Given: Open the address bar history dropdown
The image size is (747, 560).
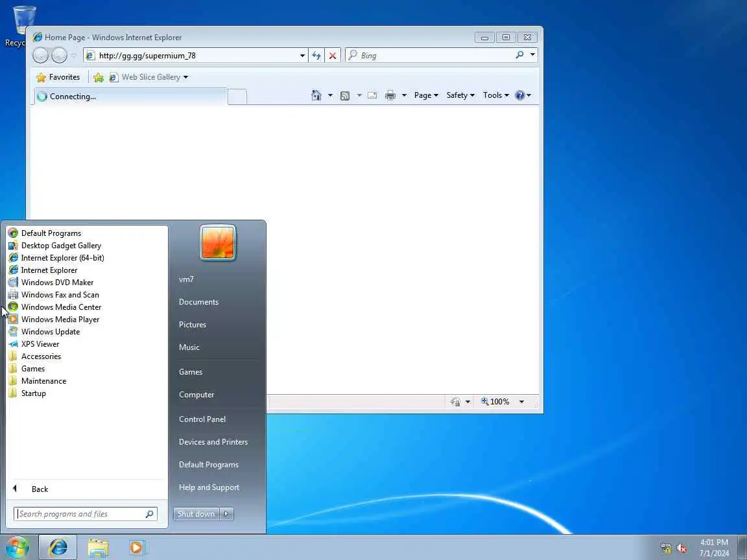Looking at the screenshot, I should [302, 56].
